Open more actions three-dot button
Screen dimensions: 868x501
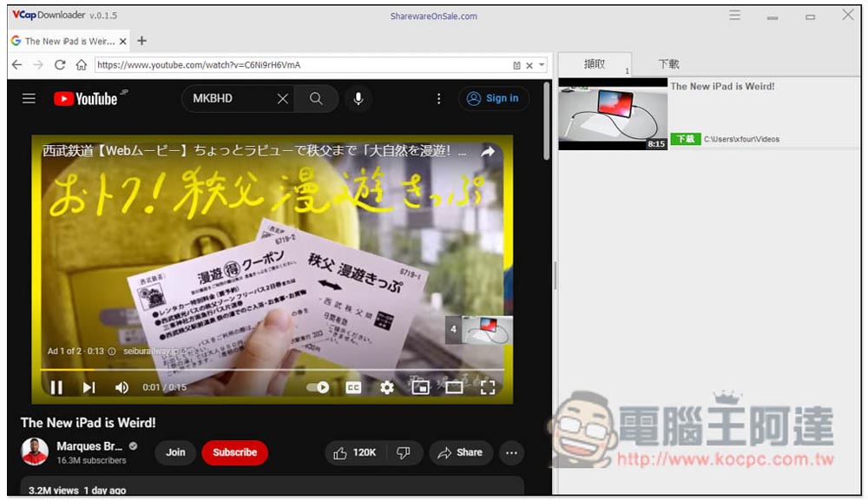click(x=511, y=452)
